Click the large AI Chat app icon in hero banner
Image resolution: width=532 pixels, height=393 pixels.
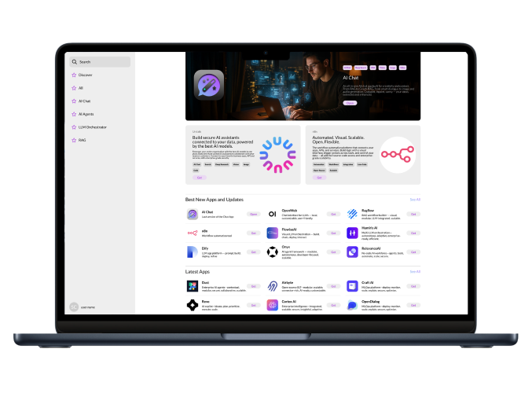209,85
